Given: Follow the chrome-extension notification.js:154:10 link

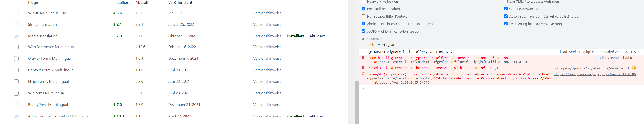Looking at the screenshot, I should point(453,62).
